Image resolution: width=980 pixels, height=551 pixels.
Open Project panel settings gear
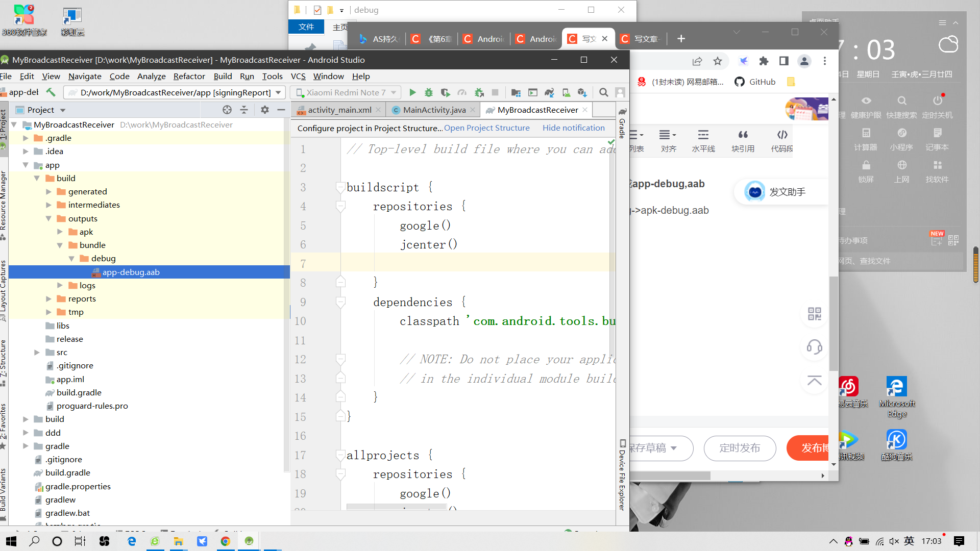pos(265,110)
